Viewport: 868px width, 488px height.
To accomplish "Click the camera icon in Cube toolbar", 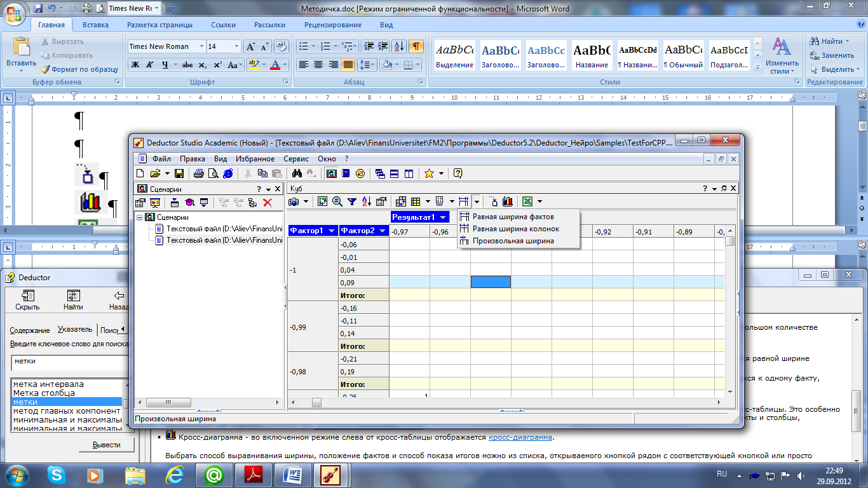I will pos(295,201).
